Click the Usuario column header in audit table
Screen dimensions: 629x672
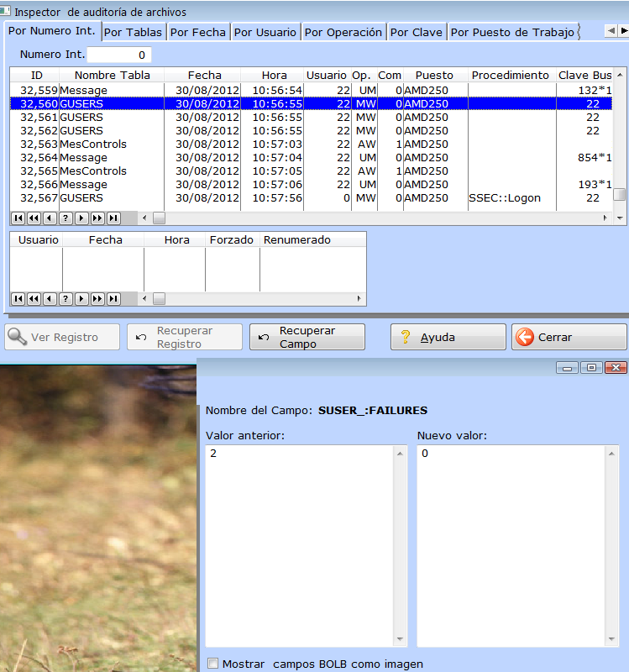pos(327,76)
